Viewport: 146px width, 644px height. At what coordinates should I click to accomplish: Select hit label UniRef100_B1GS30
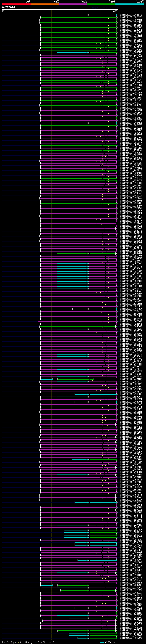click(131, 299)
